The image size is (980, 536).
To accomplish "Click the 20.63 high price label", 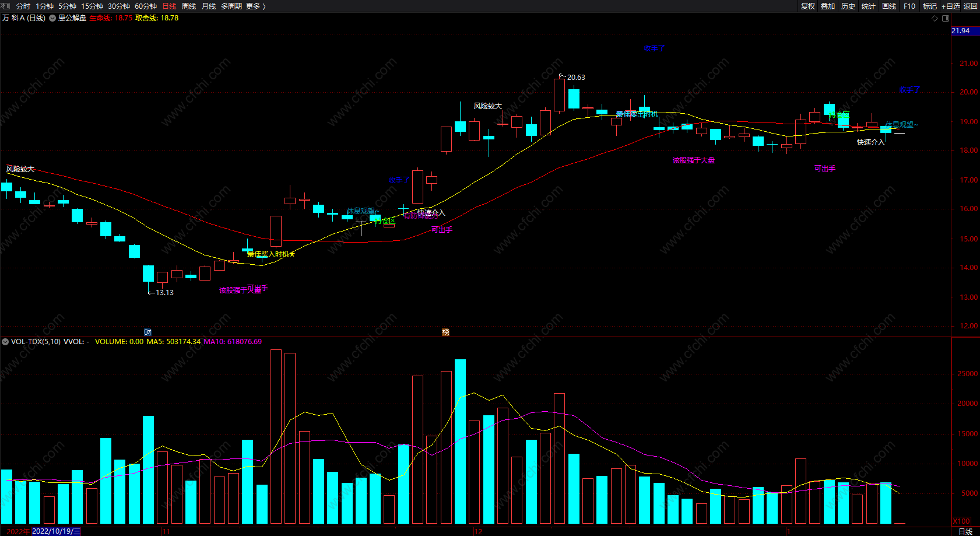I will pos(576,78).
